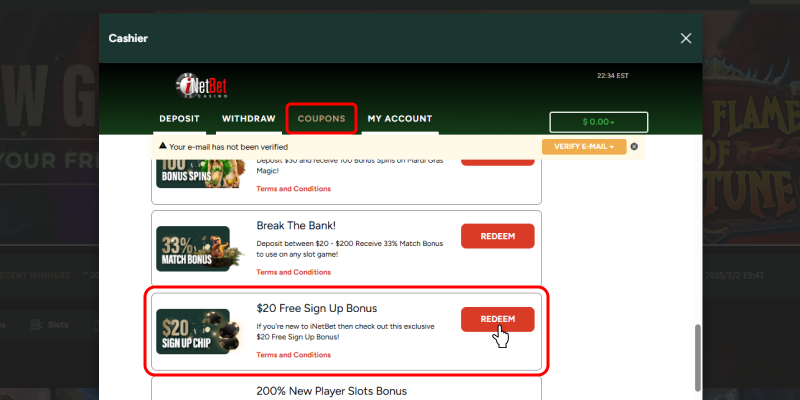Screen dimensions: 800x400
Task: Redeem the Break The Bank coupon
Action: 497,236
